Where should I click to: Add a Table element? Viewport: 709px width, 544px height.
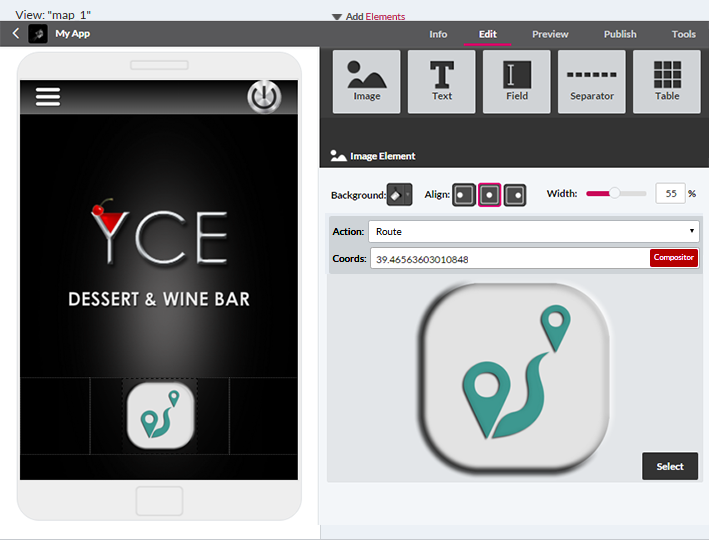click(x=667, y=81)
